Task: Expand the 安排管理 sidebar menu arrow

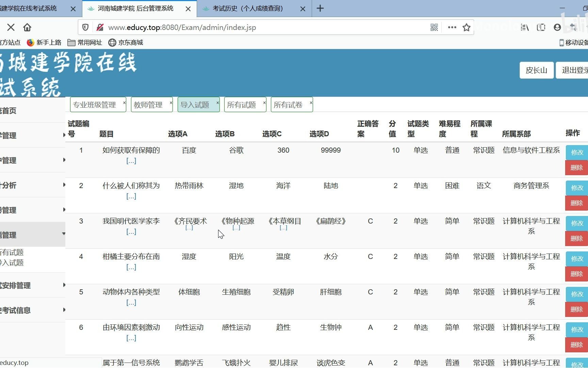Action: [64, 285]
